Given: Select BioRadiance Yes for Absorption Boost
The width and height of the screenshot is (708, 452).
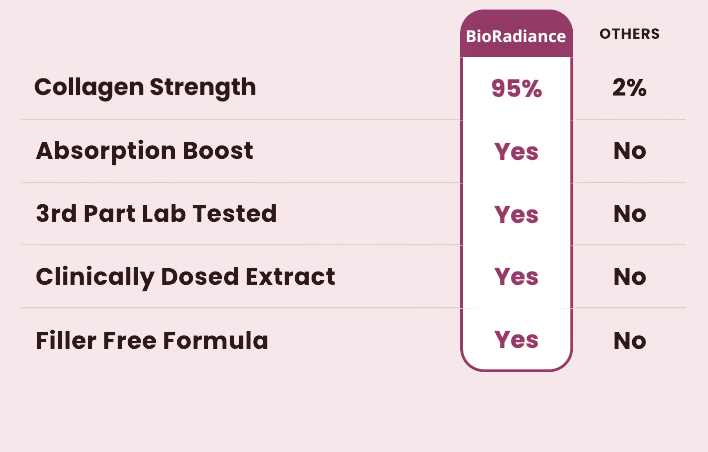Looking at the screenshot, I should (x=516, y=152).
